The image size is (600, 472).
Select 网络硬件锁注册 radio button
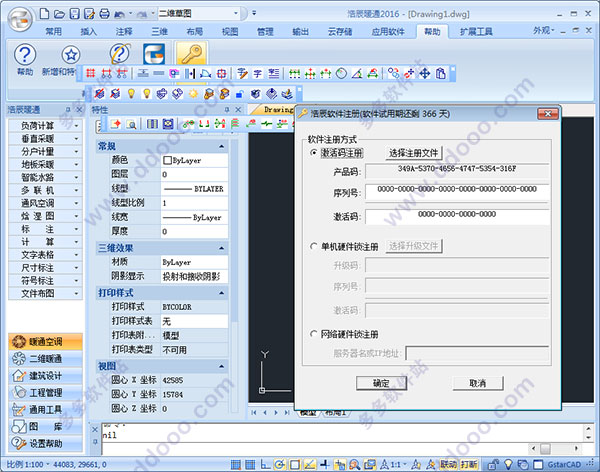click(x=314, y=334)
